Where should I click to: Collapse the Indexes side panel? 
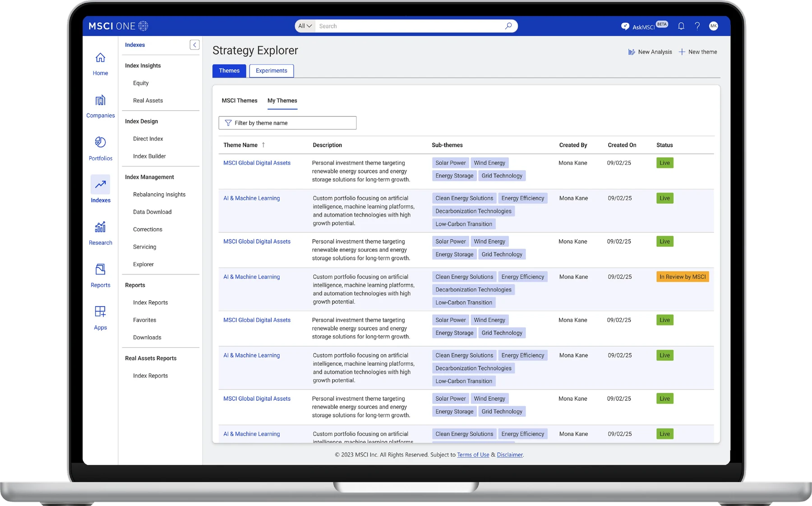click(x=194, y=45)
